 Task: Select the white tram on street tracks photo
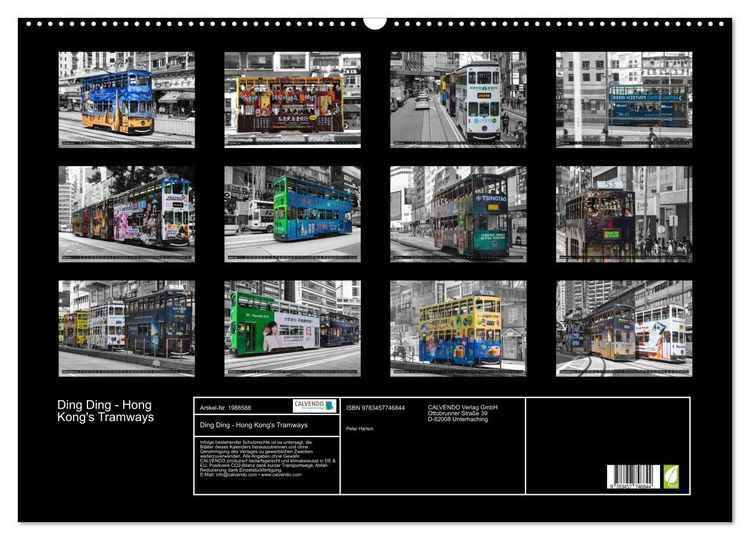click(458, 99)
